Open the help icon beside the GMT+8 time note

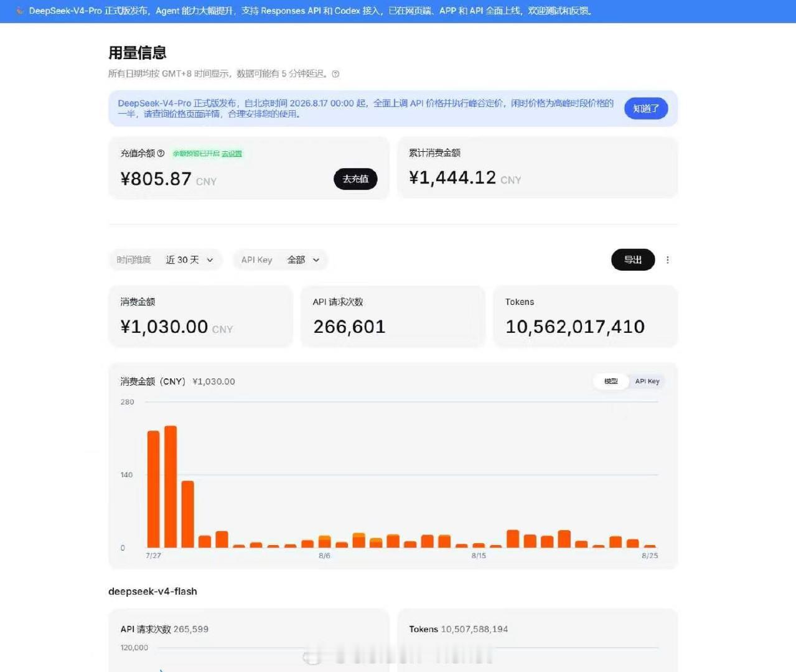335,74
